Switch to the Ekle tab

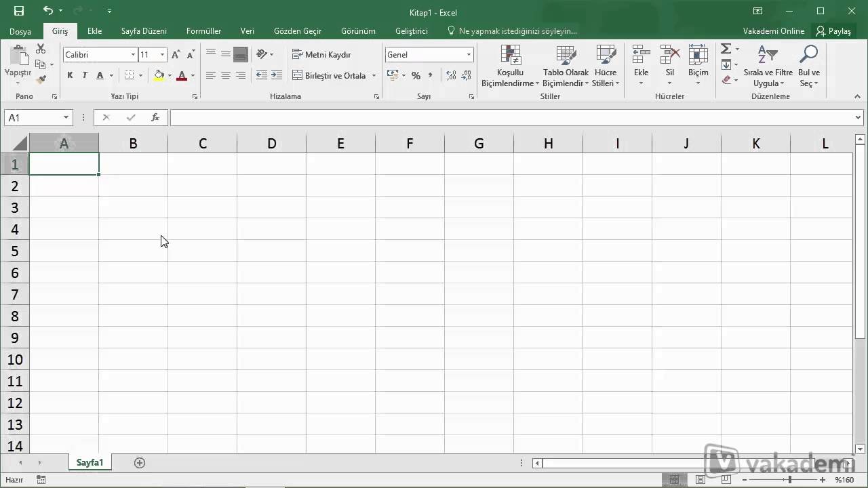pyautogui.click(x=94, y=31)
